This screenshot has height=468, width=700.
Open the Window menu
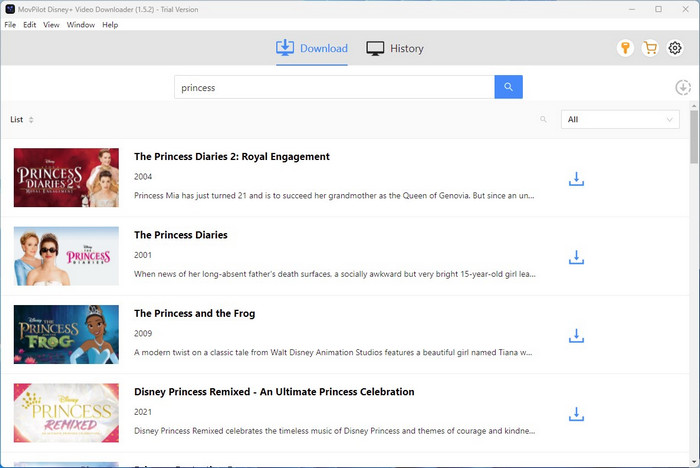click(81, 25)
